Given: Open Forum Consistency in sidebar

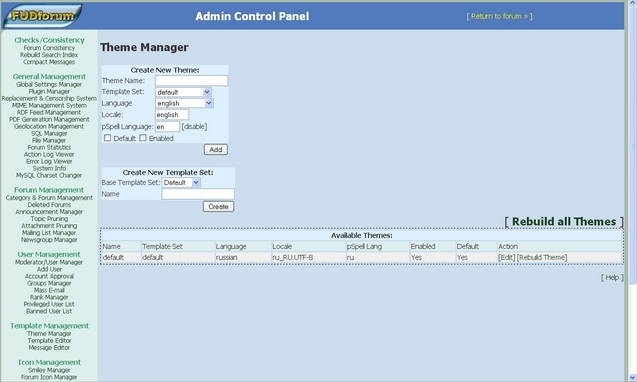Looking at the screenshot, I should click(x=49, y=48).
